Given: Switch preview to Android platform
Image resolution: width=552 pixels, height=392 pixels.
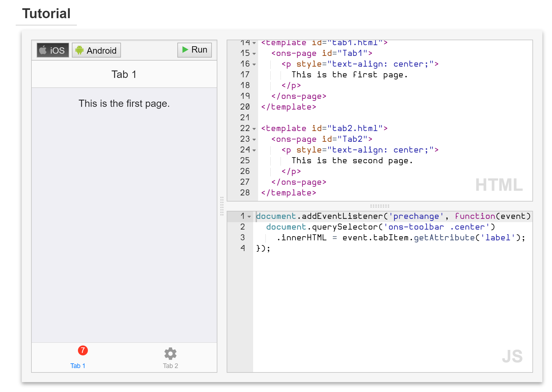Looking at the screenshot, I should pos(96,50).
